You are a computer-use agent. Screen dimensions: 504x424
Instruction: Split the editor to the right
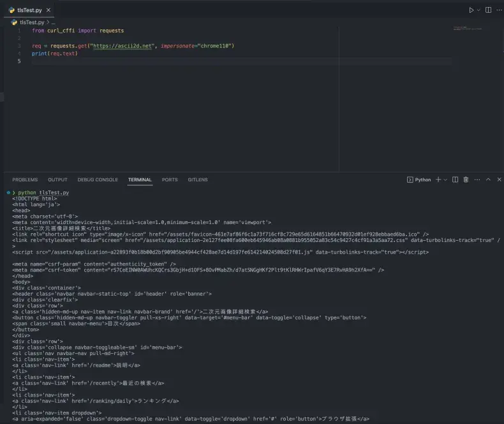click(x=489, y=10)
